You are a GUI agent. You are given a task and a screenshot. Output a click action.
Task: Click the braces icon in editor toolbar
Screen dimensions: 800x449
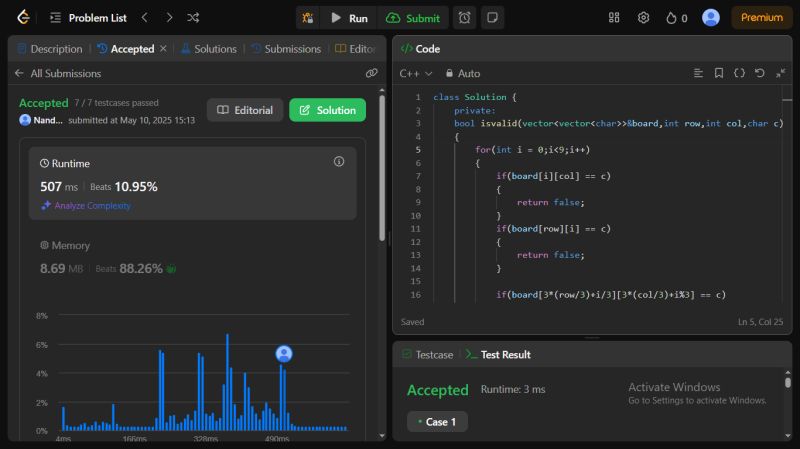tap(739, 73)
